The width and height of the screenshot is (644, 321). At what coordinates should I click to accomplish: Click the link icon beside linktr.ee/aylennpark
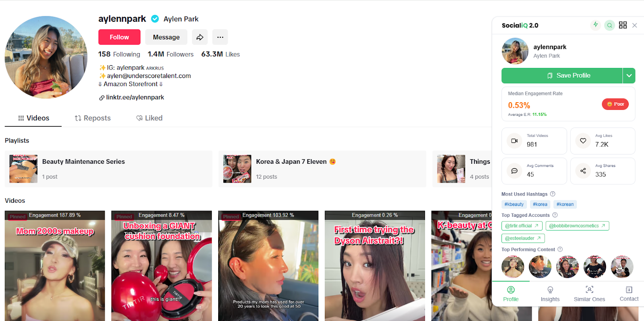[x=102, y=98]
